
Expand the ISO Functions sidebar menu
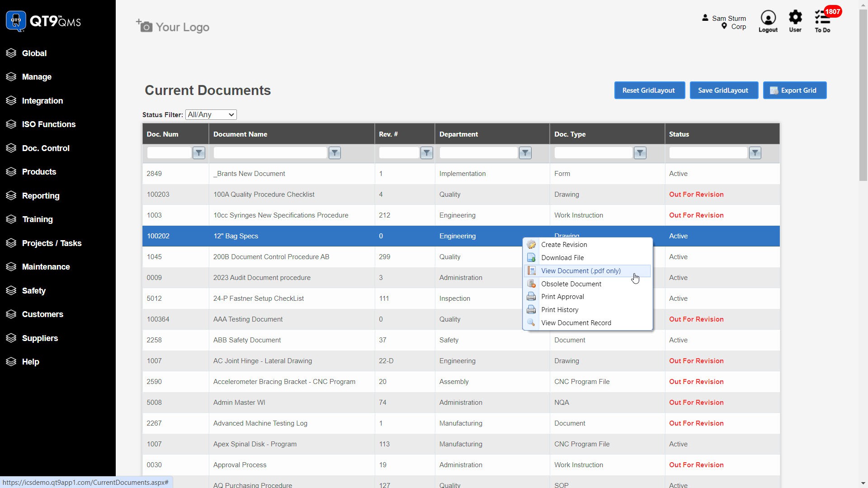[48, 124]
